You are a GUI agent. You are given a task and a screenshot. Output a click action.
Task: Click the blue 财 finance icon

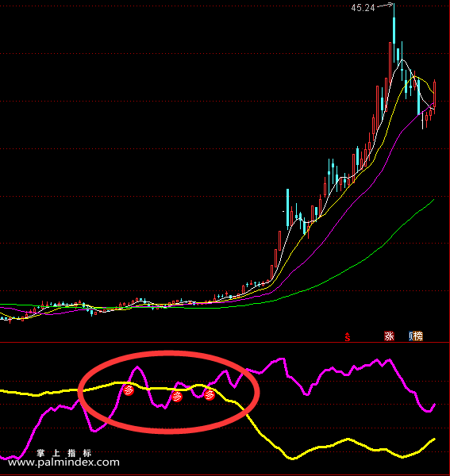[411, 336]
